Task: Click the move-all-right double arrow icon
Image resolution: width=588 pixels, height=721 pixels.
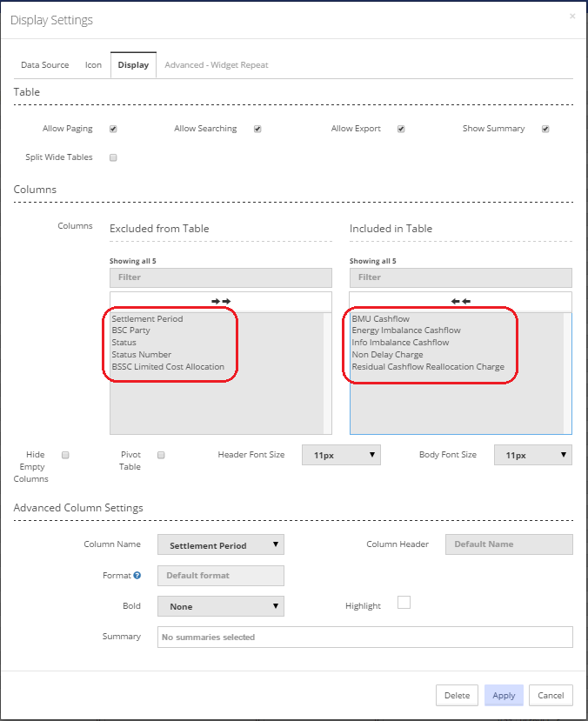Action: (x=221, y=301)
